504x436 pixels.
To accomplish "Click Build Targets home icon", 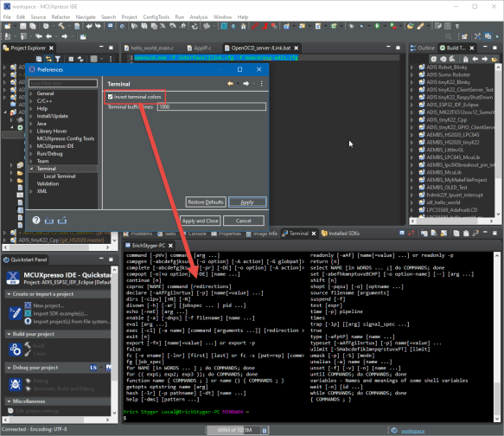I will [x=465, y=59].
